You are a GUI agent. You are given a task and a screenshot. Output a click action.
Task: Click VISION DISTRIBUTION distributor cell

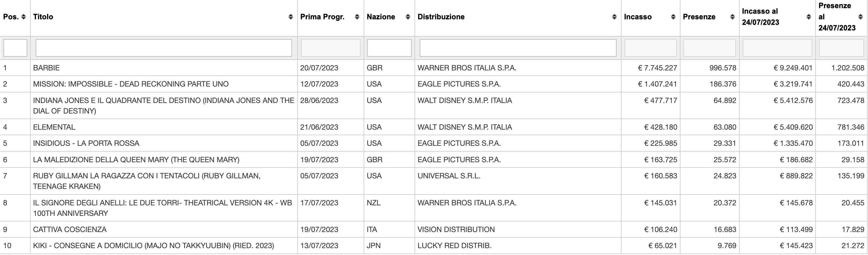pyautogui.click(x=456, y=230)
